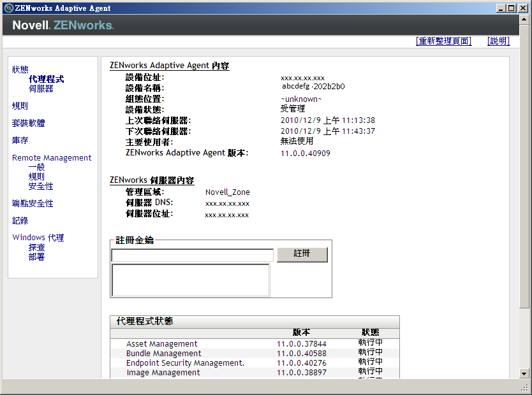Image resolution: width=532 pixels, height=395 pixels.
Task: Open the 說明 help link
Action: [x=498, y=41]
